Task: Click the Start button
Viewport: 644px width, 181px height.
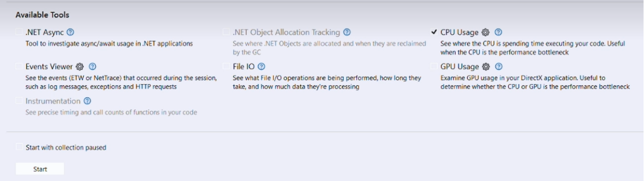Action: pyautogui.click(x=40, y=169)
